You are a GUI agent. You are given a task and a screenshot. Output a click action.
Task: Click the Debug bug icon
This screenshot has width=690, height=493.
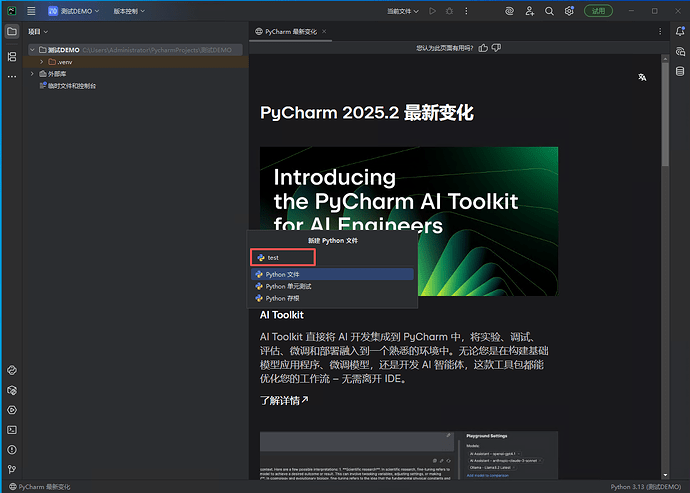tap(449, 11)
